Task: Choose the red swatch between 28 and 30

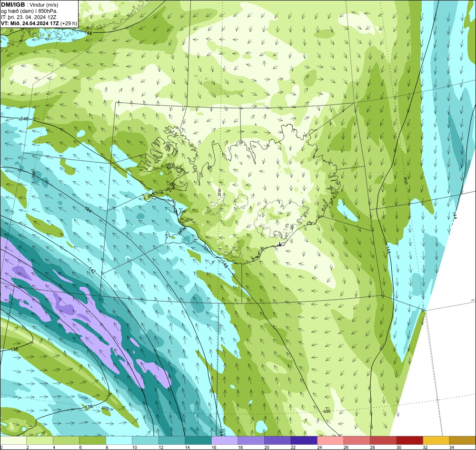Action: click(x=383, y=440)
